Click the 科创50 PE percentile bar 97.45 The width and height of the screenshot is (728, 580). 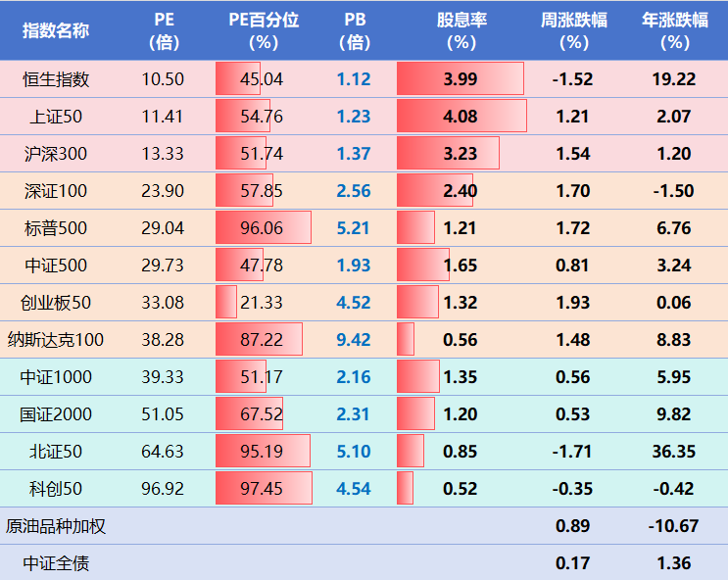[x=262, y=489]
